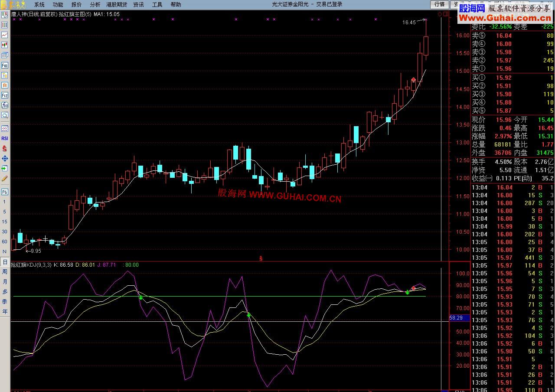Switch to 5-minute period
This screenshot has width=555, height=392.
5,212
